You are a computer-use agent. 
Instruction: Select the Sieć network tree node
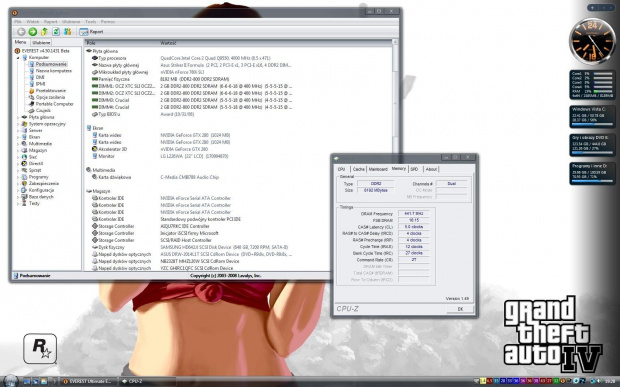pyautogui.click(x=33, y=157)
